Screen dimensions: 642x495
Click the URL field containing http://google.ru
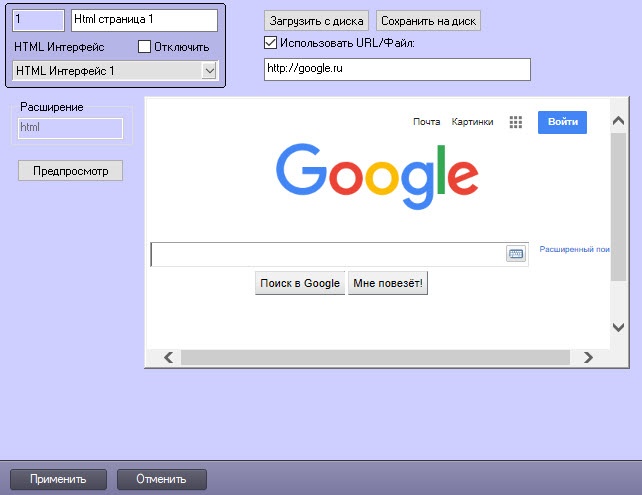396,69
